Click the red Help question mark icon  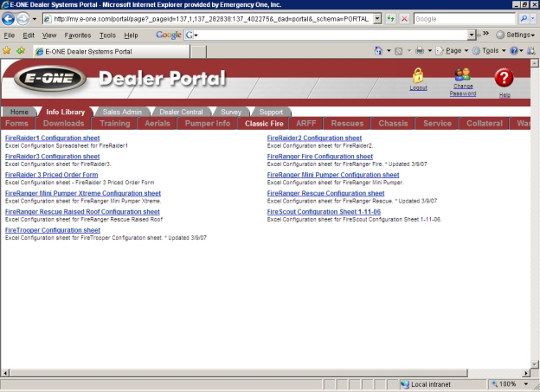coord(504,78)
